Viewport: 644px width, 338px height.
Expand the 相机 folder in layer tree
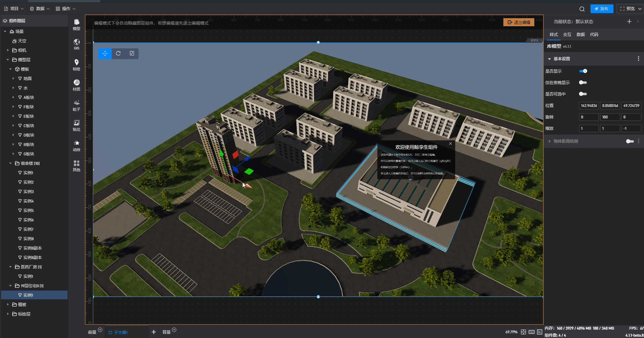(x=8, y=50)
